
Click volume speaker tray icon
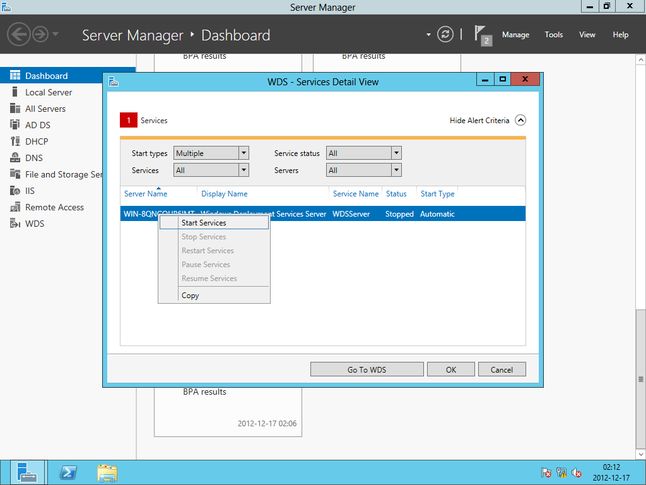576,473
